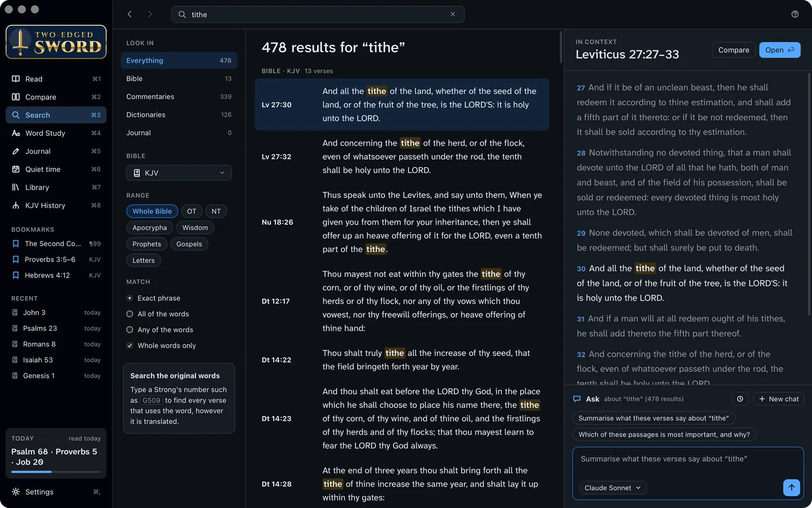Open chat history clock icon
812x508 pixels.
[x=740, y=399]
